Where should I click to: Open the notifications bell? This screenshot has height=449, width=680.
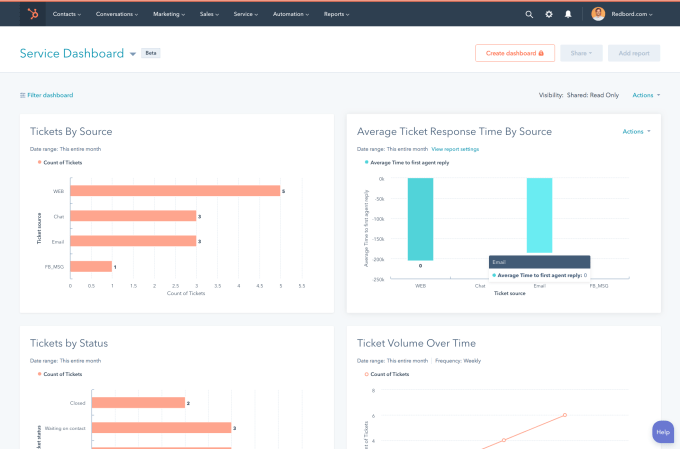point(568,15)
